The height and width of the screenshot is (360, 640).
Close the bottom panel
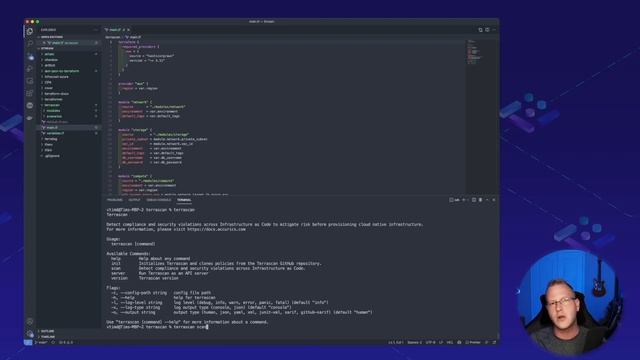(493, 200)
